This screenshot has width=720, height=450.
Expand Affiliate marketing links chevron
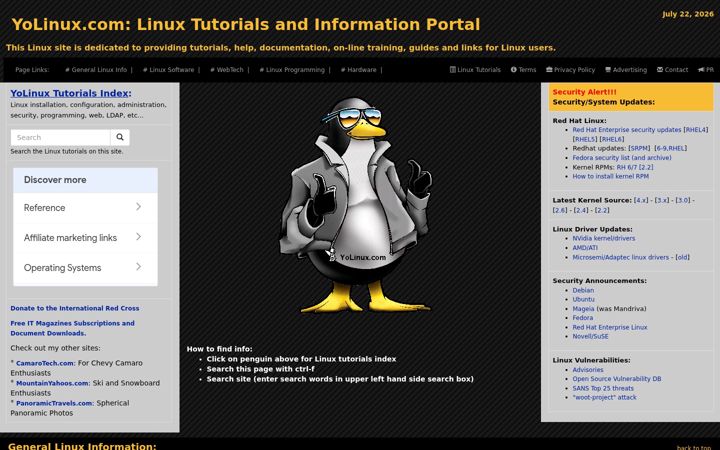point(138,237)
